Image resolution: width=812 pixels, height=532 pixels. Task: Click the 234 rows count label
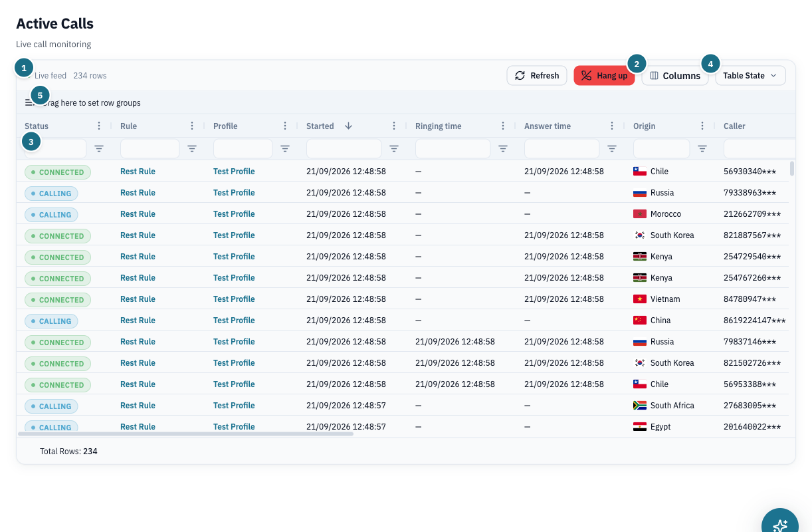point(90,76)
